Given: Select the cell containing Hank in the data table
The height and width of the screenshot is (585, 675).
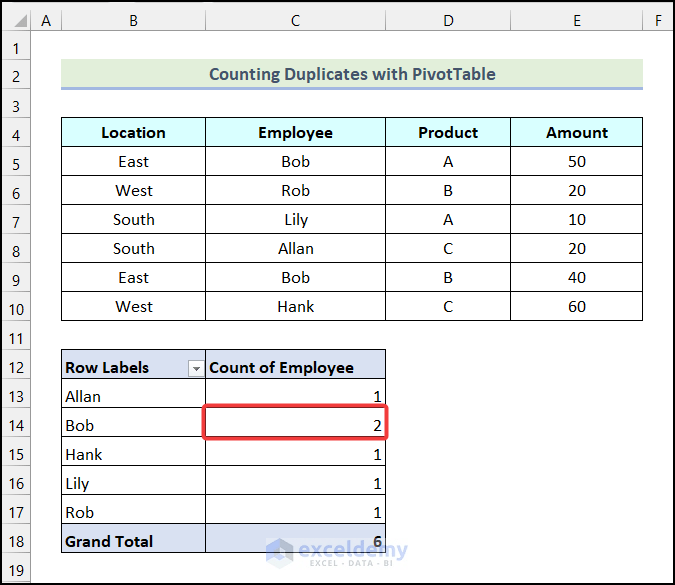Looking at the screenshot, I should point(295,306).
